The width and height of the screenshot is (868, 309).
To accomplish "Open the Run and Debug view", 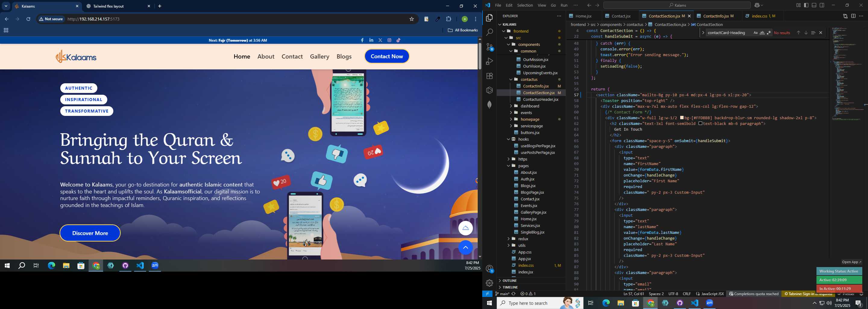I will (x=489, y=61).
